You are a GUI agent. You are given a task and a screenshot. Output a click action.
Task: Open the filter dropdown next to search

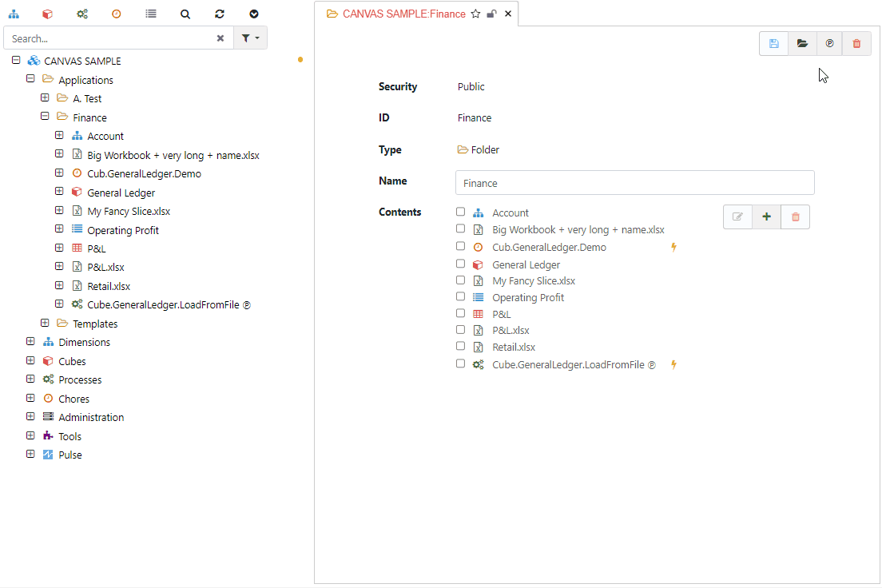click(x=250, y=38)
